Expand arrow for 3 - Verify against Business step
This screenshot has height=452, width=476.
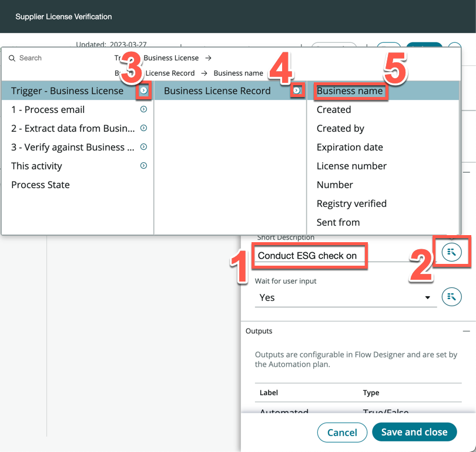[x=143, y=147]
